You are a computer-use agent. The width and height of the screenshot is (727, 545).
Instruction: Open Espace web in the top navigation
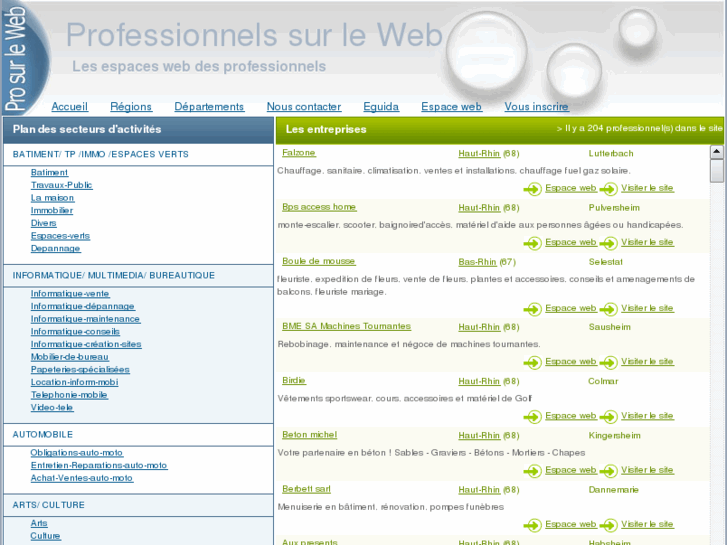[451, 107]
